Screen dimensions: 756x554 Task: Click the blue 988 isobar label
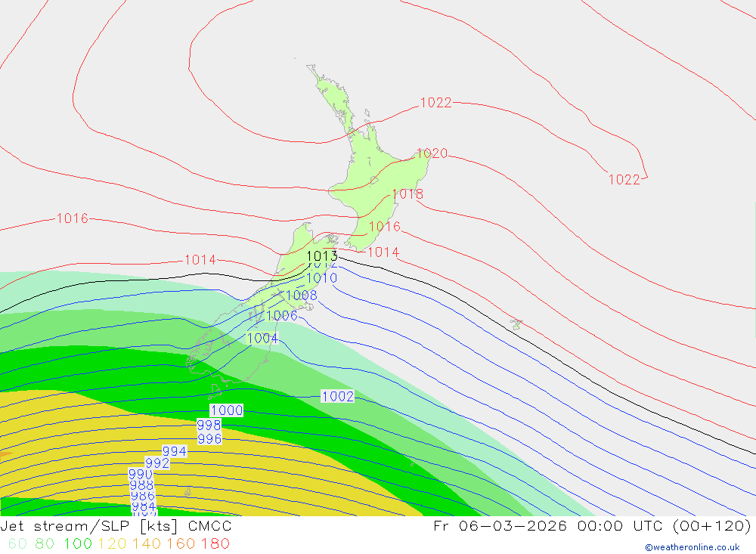(142, 485)
